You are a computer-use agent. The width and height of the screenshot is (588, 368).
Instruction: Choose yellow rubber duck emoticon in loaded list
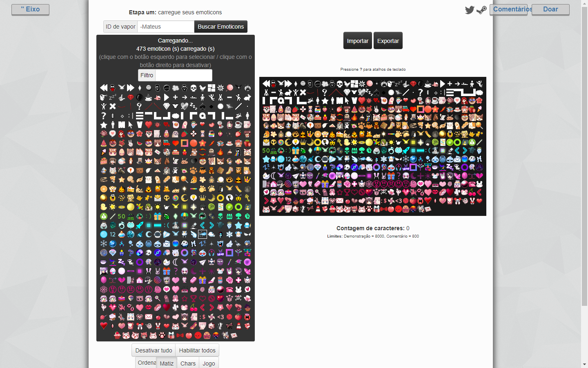tap(104, 207)
